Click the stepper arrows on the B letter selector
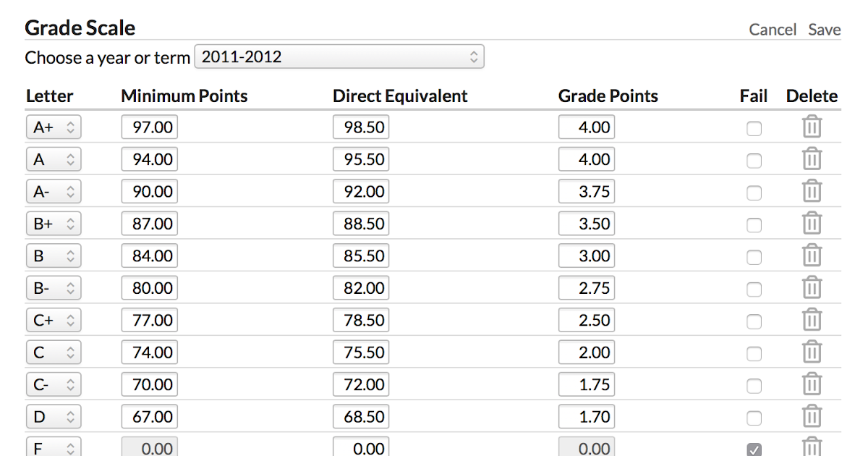 click(71, 255)
